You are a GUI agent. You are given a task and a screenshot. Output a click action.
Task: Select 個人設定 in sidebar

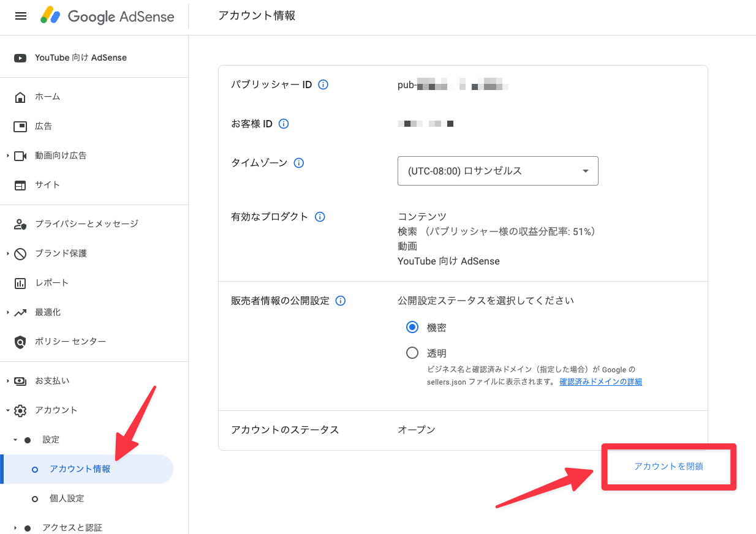[x=67, y=498]
